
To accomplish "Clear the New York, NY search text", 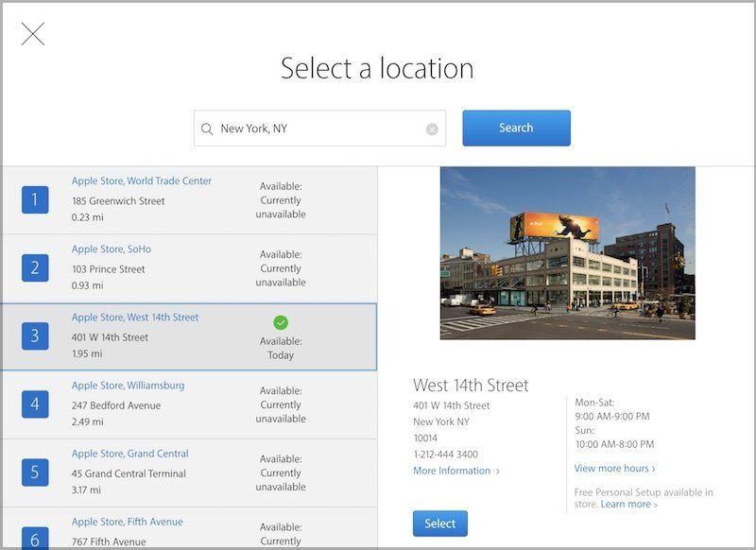I will 432,129.
